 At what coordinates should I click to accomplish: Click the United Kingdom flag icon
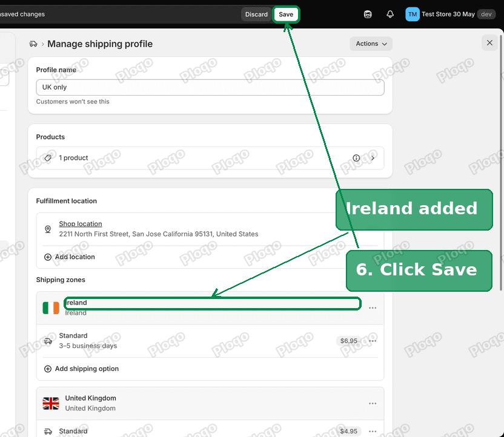tap(51, 403)
